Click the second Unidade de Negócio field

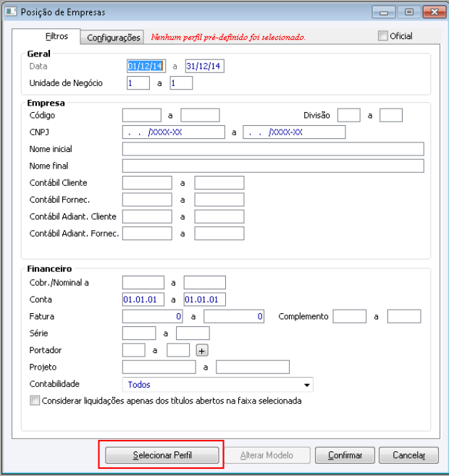(x=181, y=83)
